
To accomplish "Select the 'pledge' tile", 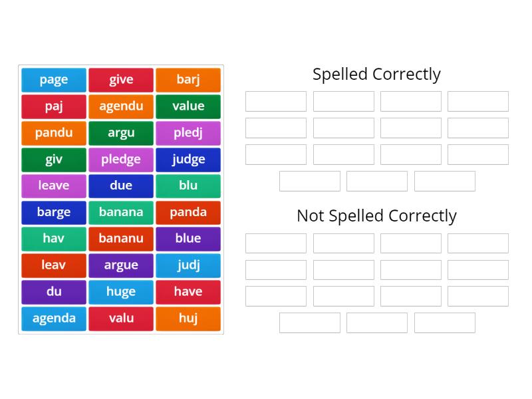I will pyautogui.click(x=120, y=160).
